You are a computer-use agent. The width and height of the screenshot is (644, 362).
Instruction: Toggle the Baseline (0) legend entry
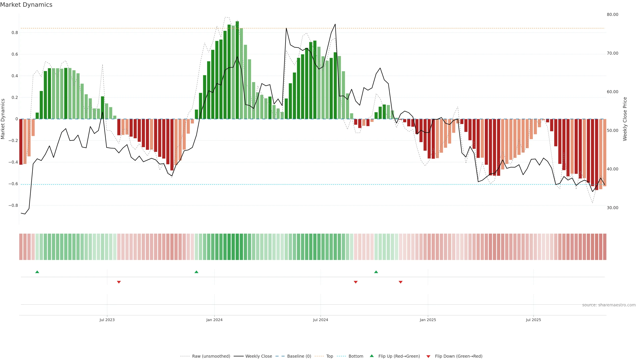[x=299, y=356]
